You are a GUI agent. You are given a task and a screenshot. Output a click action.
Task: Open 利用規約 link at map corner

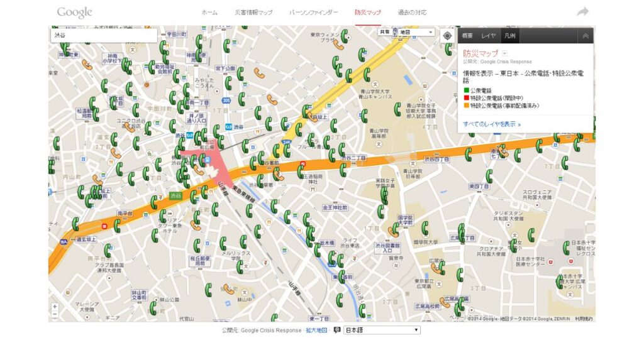(584, 319)
